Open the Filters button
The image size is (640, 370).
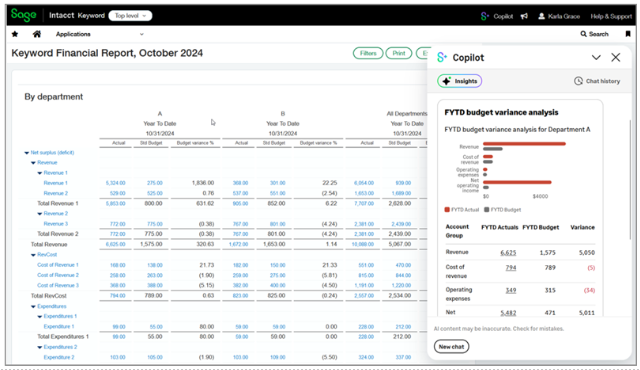point(368,53)
